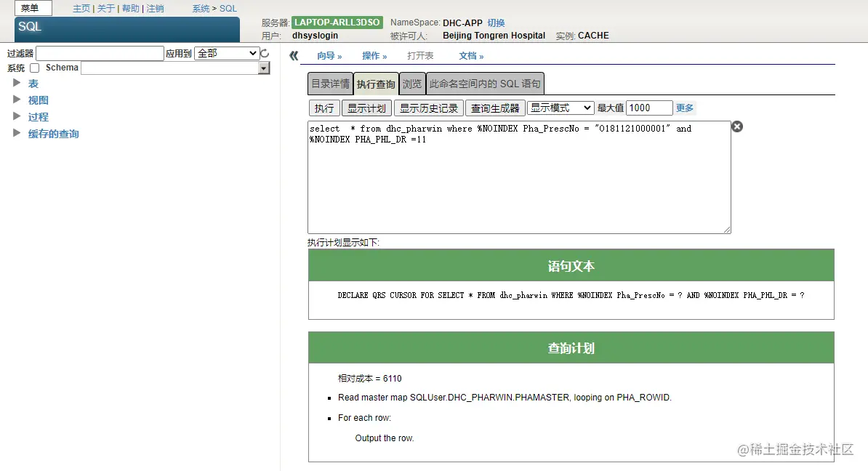Click the DECLARE QRS CURSOR statement text
This screenshot has width=868, height=471.
(x=571, y=296)
